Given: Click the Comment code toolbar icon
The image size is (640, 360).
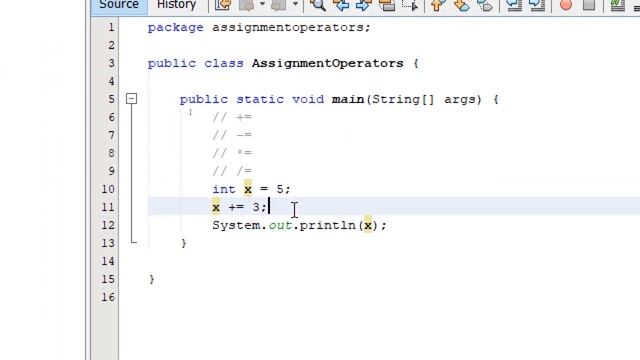Looking at the screenshot, I should 618,5.
